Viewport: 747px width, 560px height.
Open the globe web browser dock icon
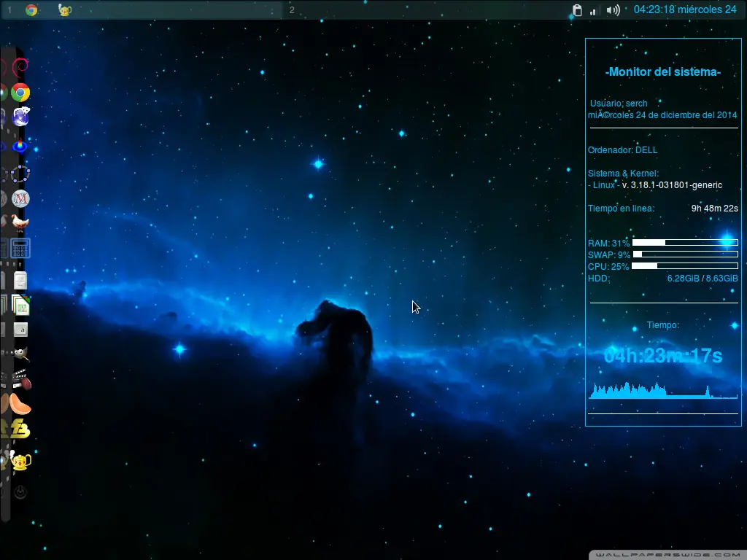coord(20,117)
